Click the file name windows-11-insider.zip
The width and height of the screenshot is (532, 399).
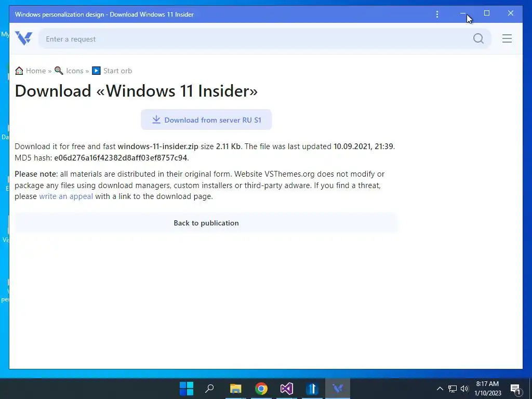(x=158, y=146)
